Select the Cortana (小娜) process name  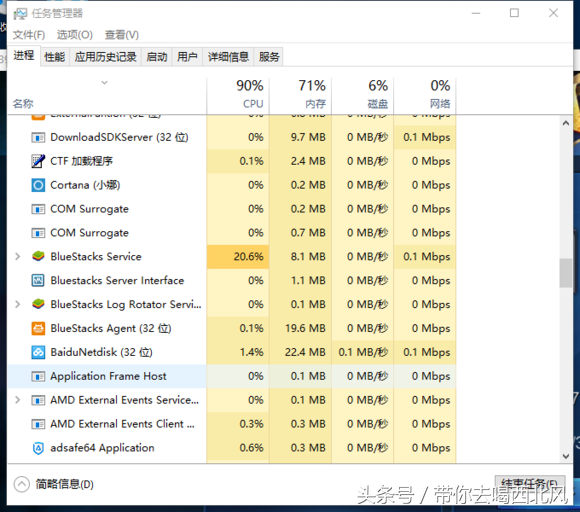point(85,185)
